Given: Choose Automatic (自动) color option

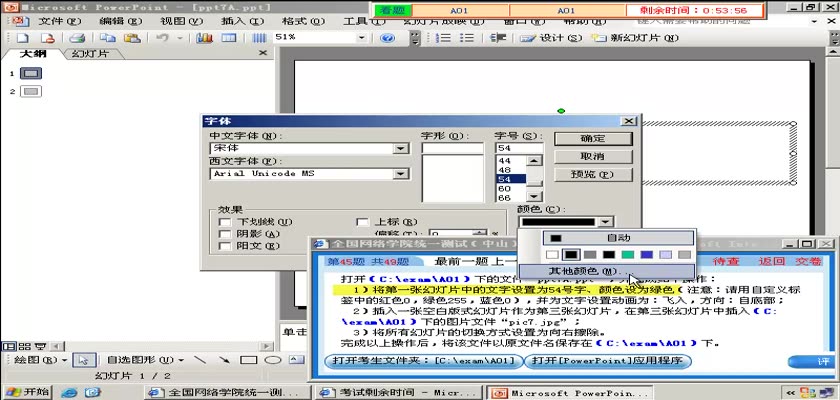Looking at the screenshot, I should point(619,238).
